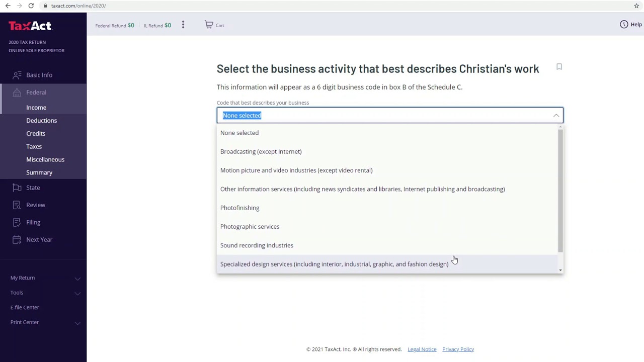The height and width of the screenshot is (362, 644).
Task: Click the Help info icon
Action: pos(624,25)
